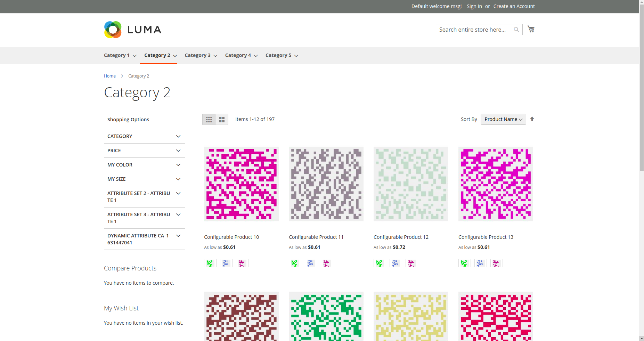Go to Home breadcrumb link
The height and width of the screenshot is (341, 644).
tap(110, 76)
